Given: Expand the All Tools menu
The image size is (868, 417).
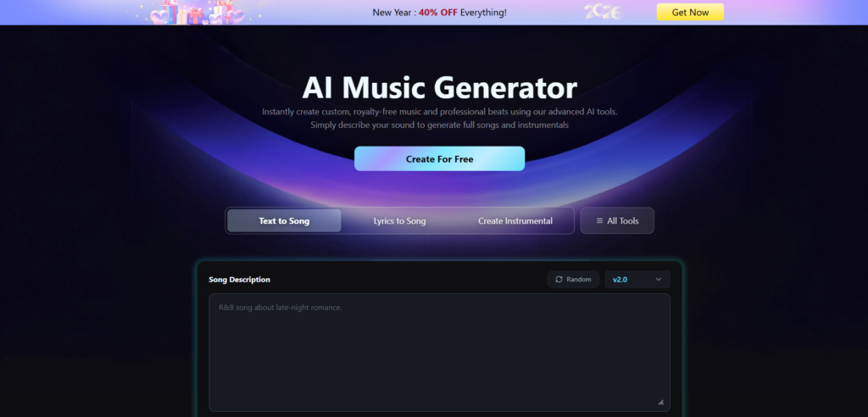Looking at the screenshot, I should pyautogui.click(x=617, y=221).
